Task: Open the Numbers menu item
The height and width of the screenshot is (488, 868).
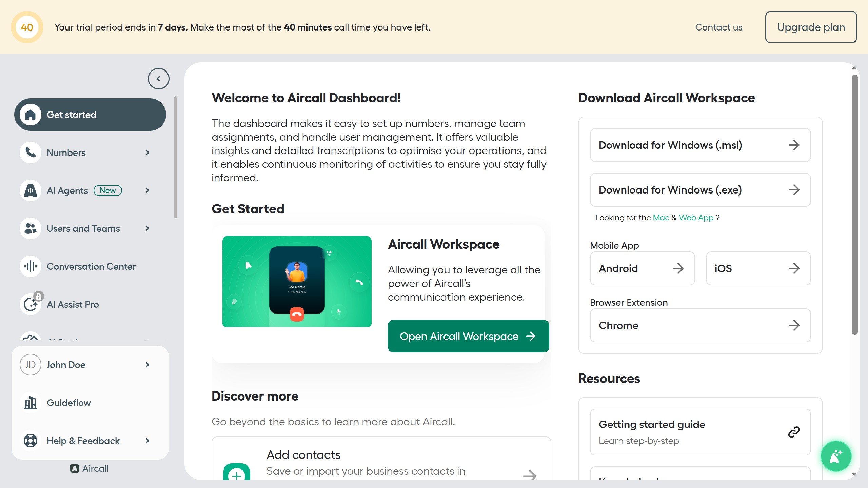Action: pyautogui.click(x=90, y=152)
